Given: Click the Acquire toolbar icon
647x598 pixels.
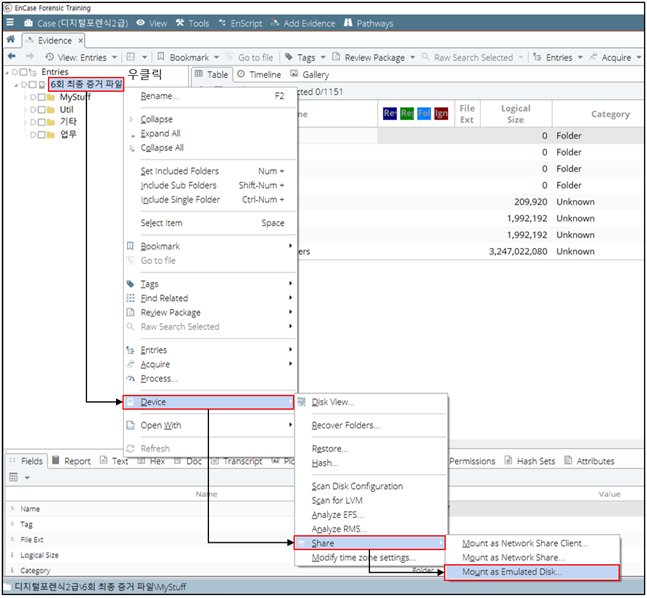Looking at the screenshot, I should 593,57.
